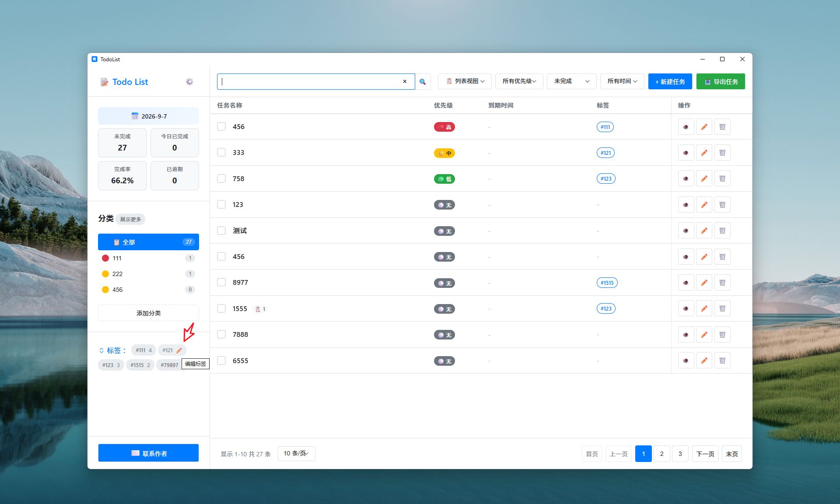Complete task 8977 via checkbox
The image size is (840, 504).
click(x=221, y=282)
